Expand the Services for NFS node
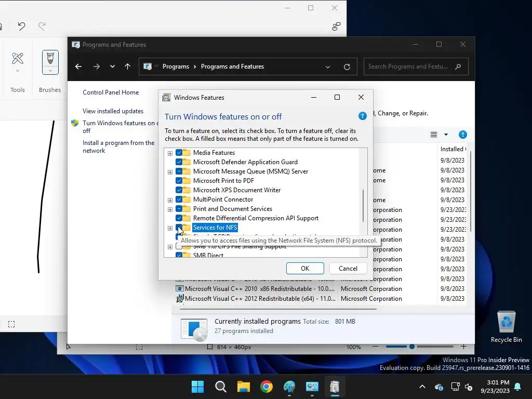The image size is (532, 399). click(170, 228)
